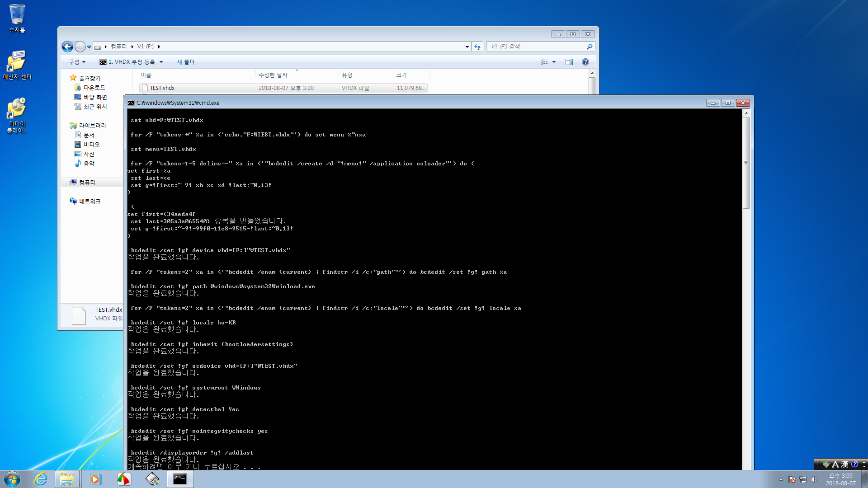Screen dimensions: 868x488
Task: Toggle the preview pane icon
Action: [569, 62]
